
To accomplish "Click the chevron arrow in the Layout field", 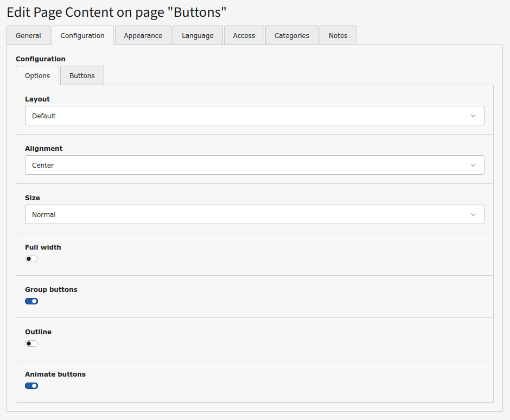I will [473, 116].
